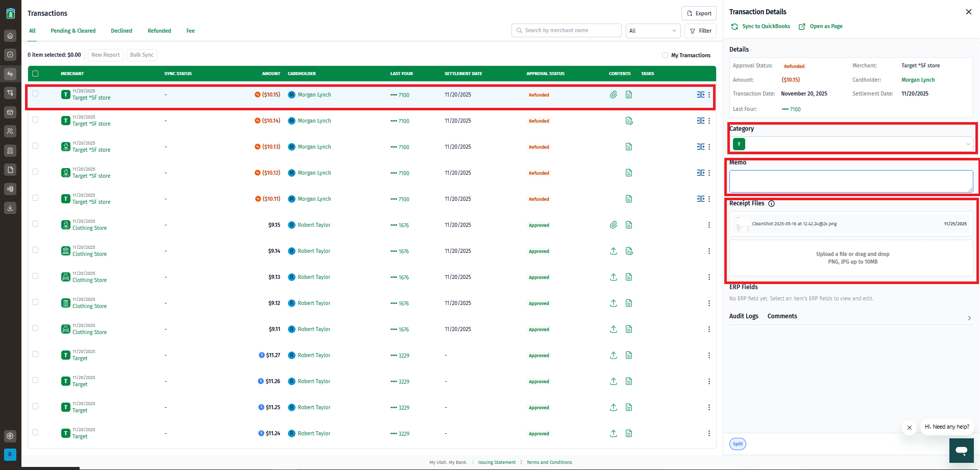Toggle the select-all checkbox in the table header
This screenshot has height=470, width=980.
pos(35,74)
